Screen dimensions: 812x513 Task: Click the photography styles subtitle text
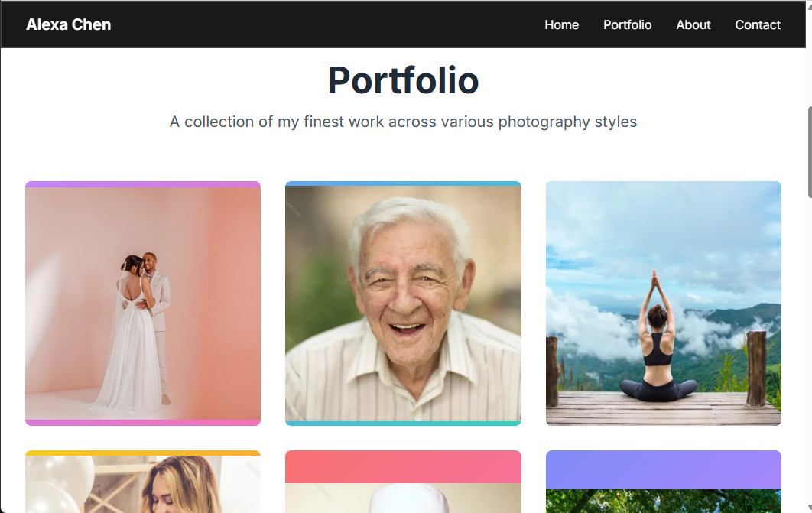pyautogui.click(x=403, y=122)
